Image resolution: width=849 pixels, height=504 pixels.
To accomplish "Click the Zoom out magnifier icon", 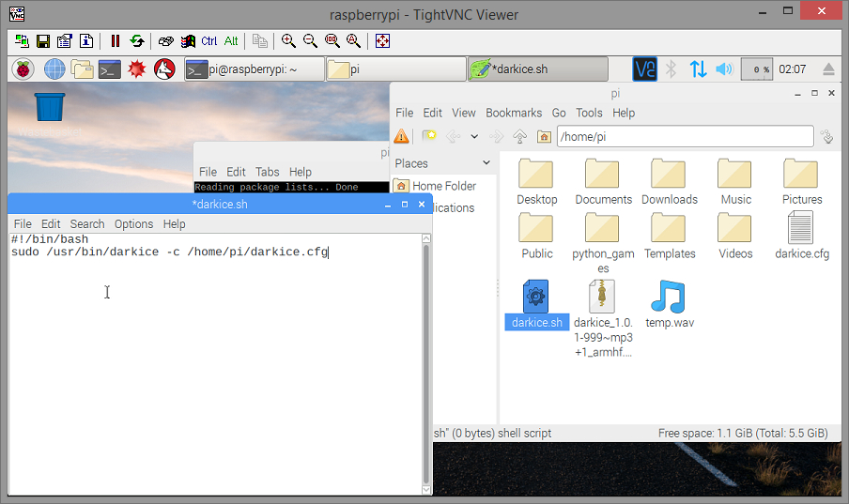I will 310,41.
